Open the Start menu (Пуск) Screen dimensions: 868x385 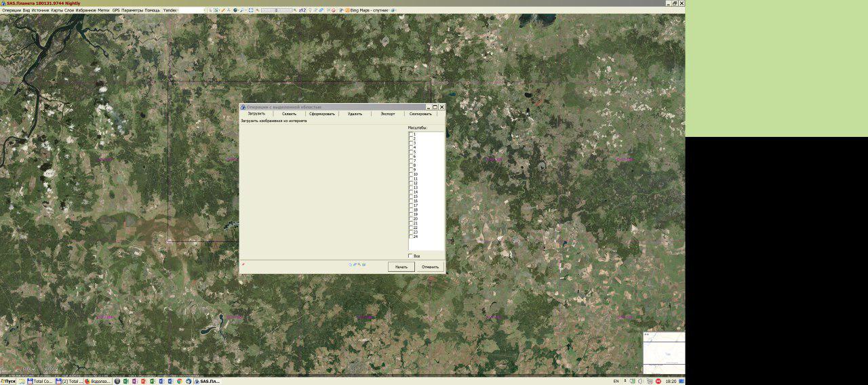(x=8, y=381)
